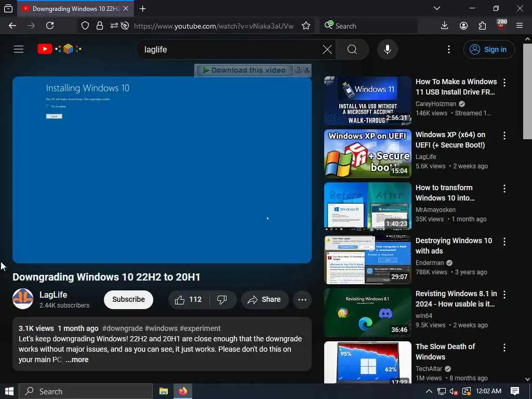Screen dimensions: 532x399
Task: Open YouTube settings three-dot menu
Action: [448, 49]
